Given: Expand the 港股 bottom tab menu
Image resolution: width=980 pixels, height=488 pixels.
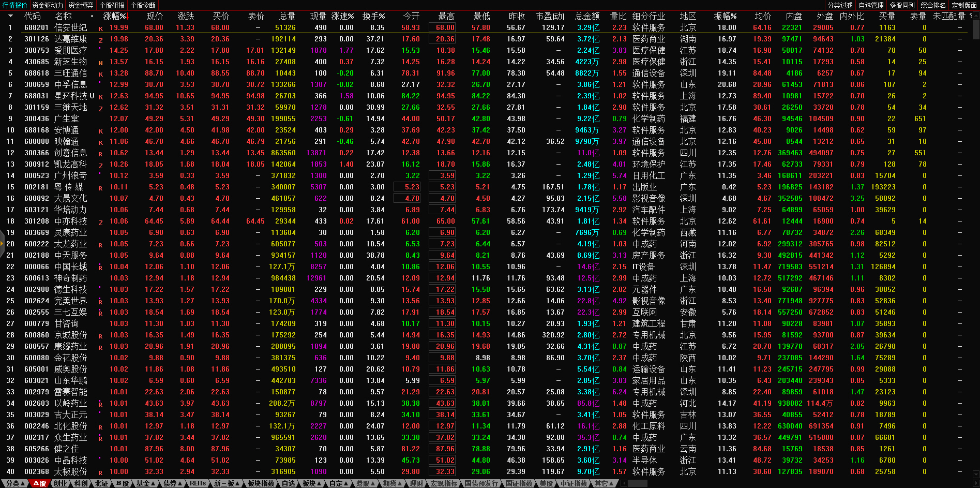Looking at the screenshot, I should pos(365,483).
